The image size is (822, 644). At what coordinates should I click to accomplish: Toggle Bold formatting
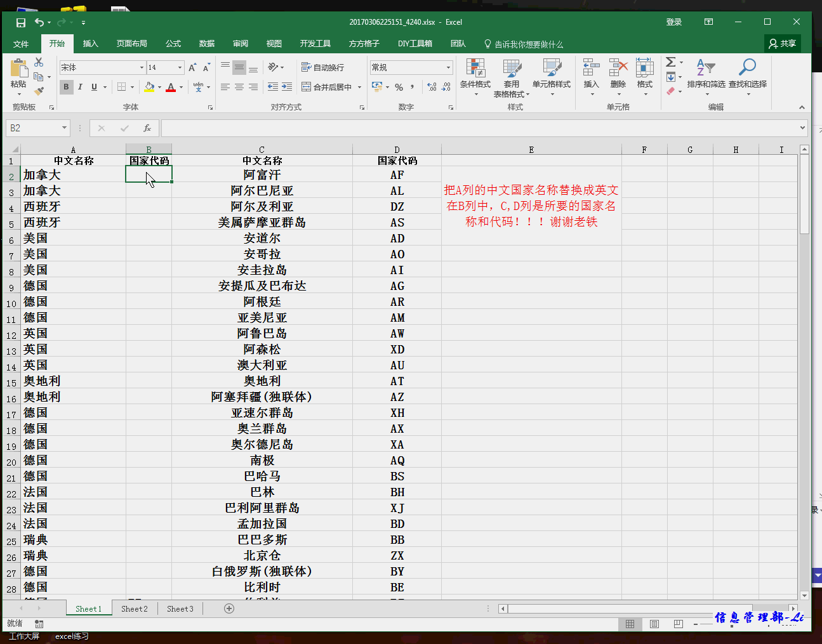coord(66,87)
